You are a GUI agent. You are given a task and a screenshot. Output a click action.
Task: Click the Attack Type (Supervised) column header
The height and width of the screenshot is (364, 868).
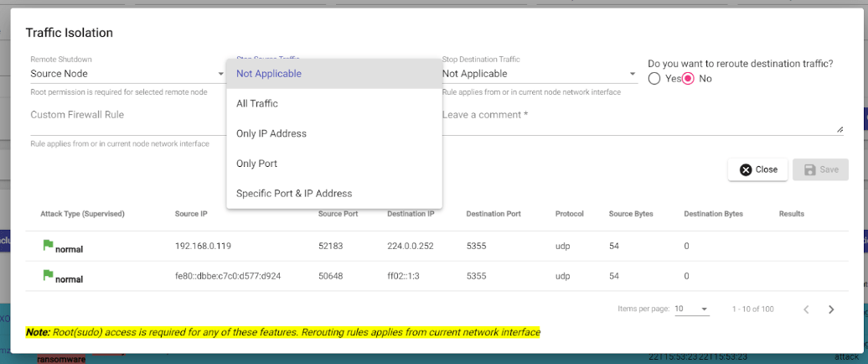pos(82,214)
